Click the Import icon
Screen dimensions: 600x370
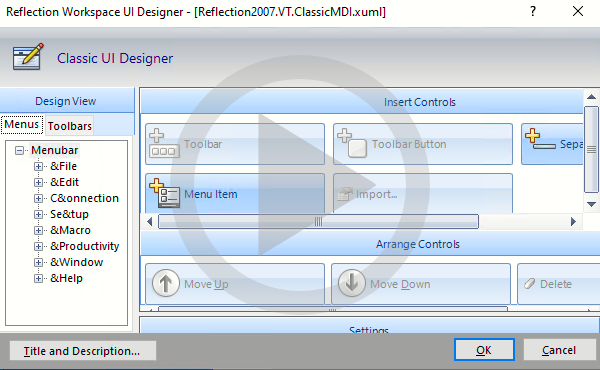[x=344, y=194]
